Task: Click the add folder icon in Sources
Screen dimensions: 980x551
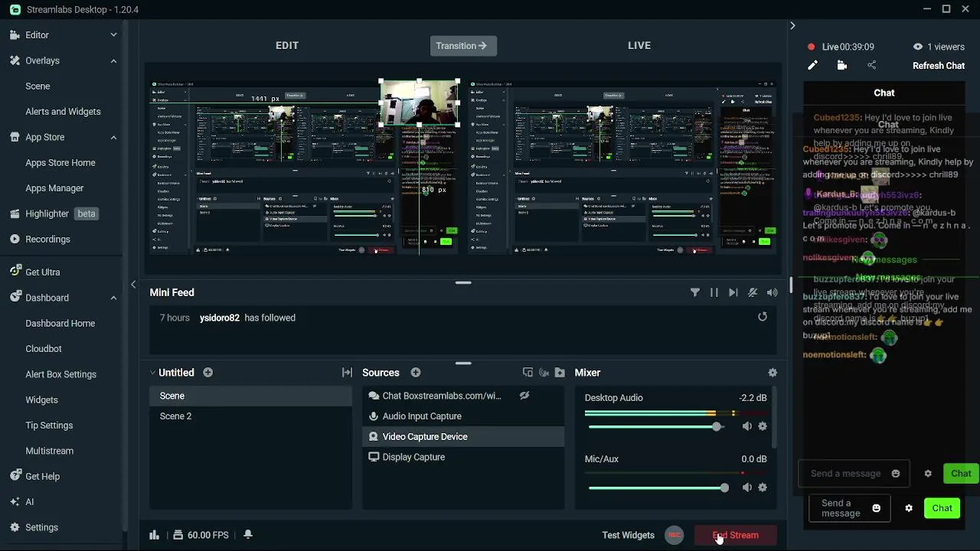Action: (560, 373)
